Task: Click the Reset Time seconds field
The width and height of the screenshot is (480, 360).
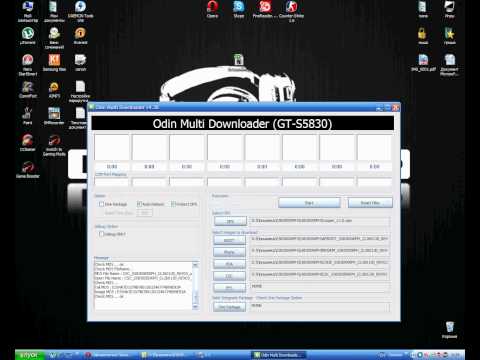Action: [144, 213]
